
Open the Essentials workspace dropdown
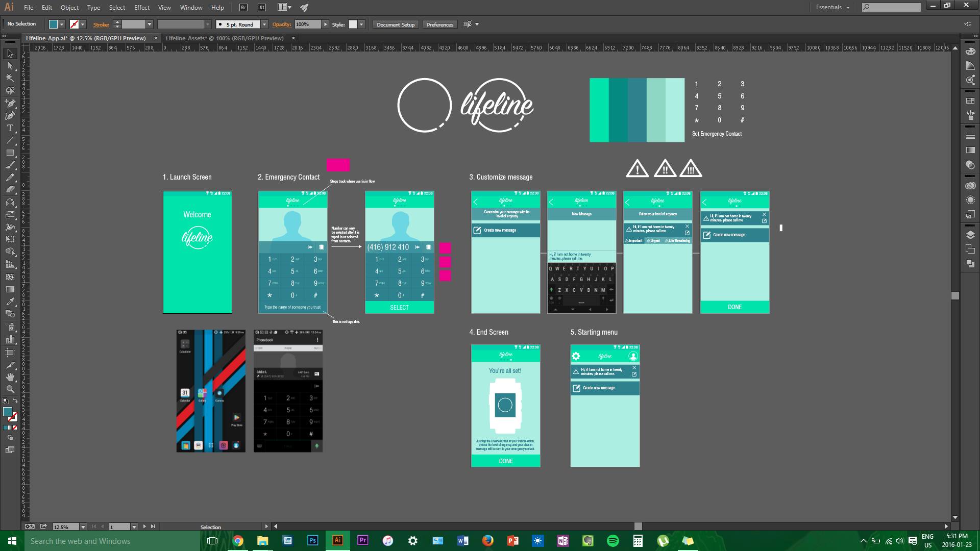click(x=833, y=7)
